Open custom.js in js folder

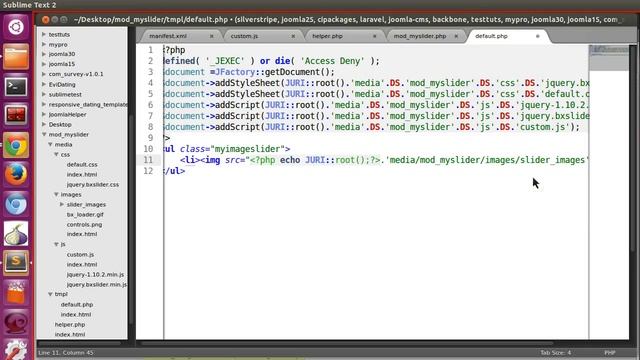point(80,254)
